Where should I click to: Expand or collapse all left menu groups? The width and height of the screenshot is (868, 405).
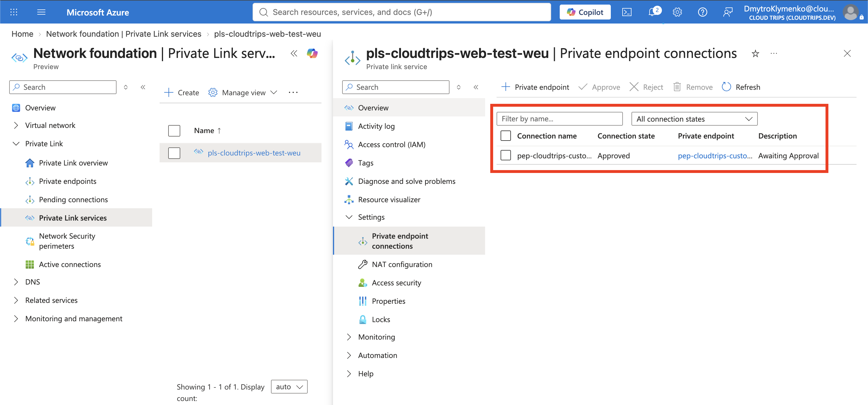pyautogui.click(x=126, y=87)
